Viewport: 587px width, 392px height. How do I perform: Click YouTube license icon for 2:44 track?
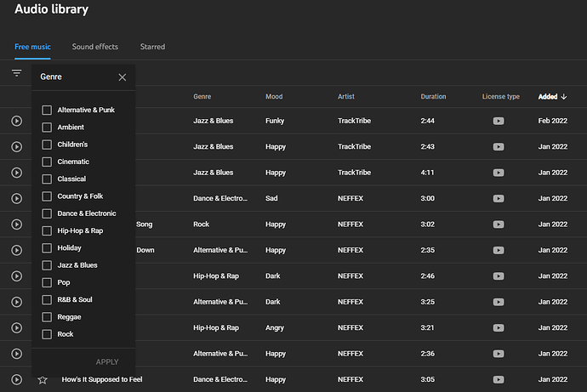pos(499,121)
